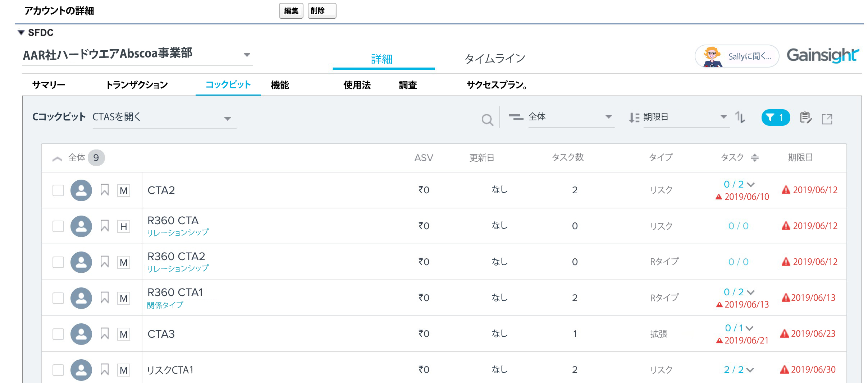Click the grouping icon beside 全体 dropdown
This screenshot has height=383, width=868.
tap(516, 117)
